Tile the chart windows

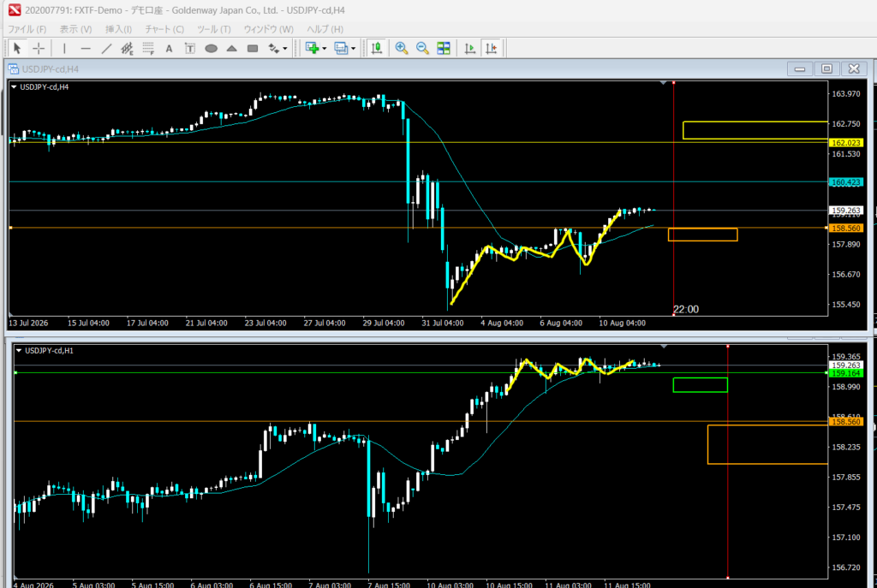(x=444, y=49)
